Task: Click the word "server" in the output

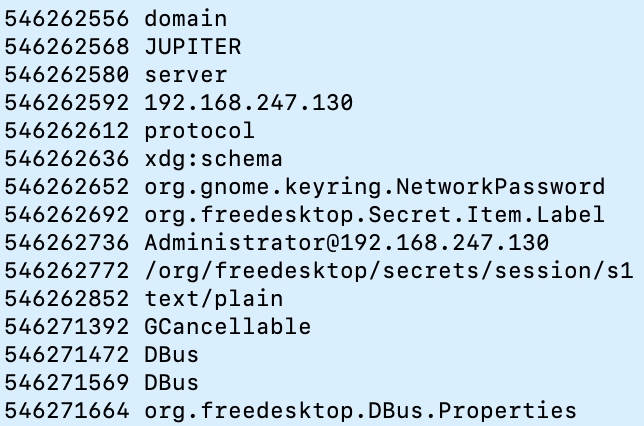Action: pos(185,74)
